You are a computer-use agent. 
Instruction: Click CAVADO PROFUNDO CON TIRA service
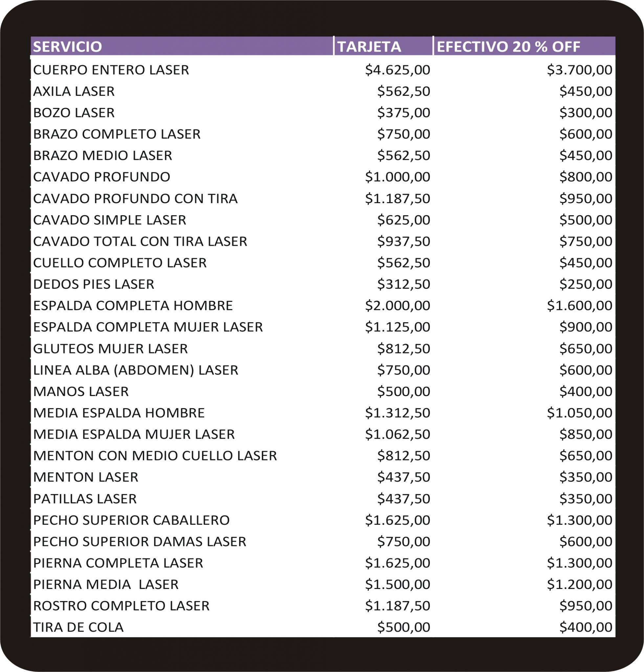pyautogui.click(x=135, y=199)
